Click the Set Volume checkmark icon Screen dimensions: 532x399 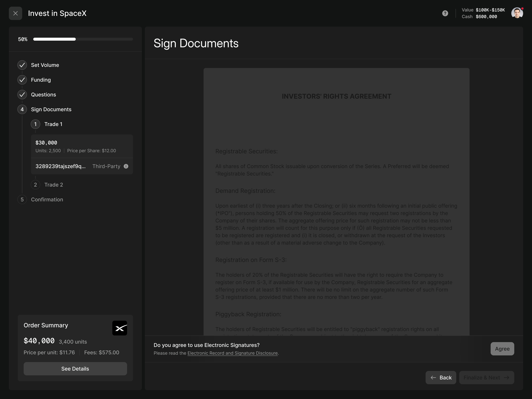[22, 65]
